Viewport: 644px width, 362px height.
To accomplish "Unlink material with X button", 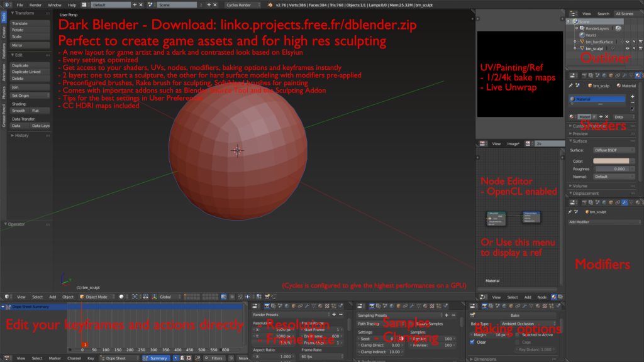I will point(607,117).
